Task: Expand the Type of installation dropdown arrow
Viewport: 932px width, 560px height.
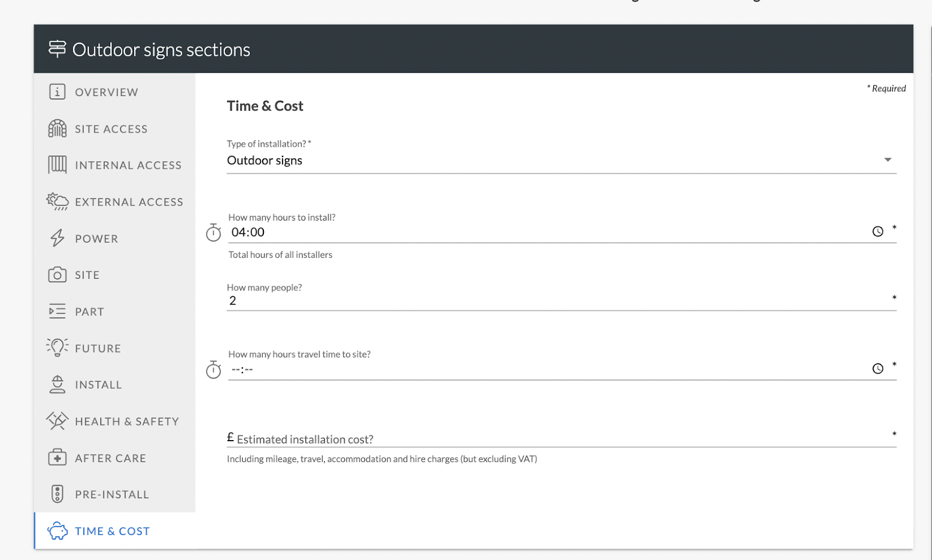Action: click(888, 160)
